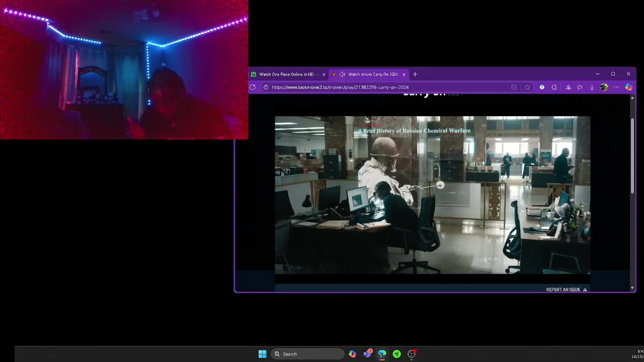Refresh the page in Edge
The image size is (644, 362).
tap(253, 87)
